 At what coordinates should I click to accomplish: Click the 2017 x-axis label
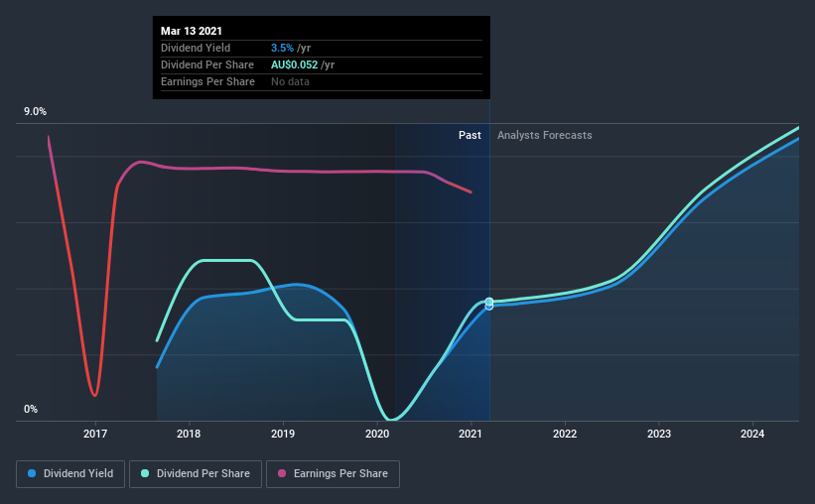95,434
